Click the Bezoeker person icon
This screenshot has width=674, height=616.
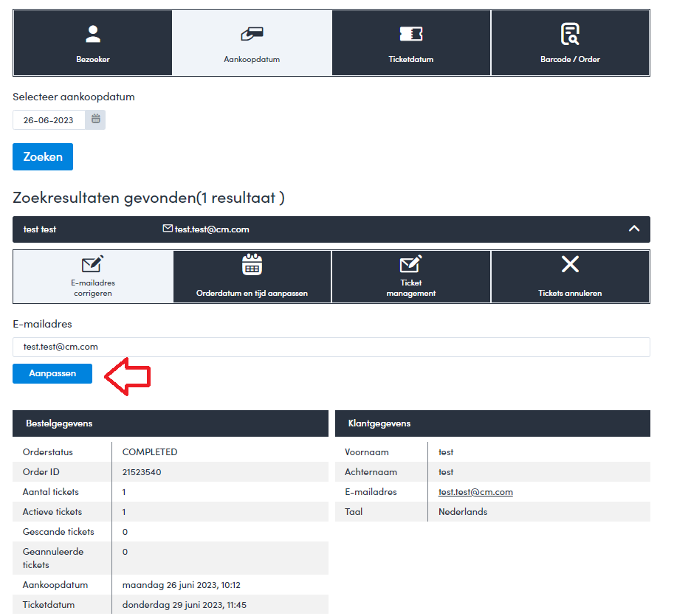point(93,33)
